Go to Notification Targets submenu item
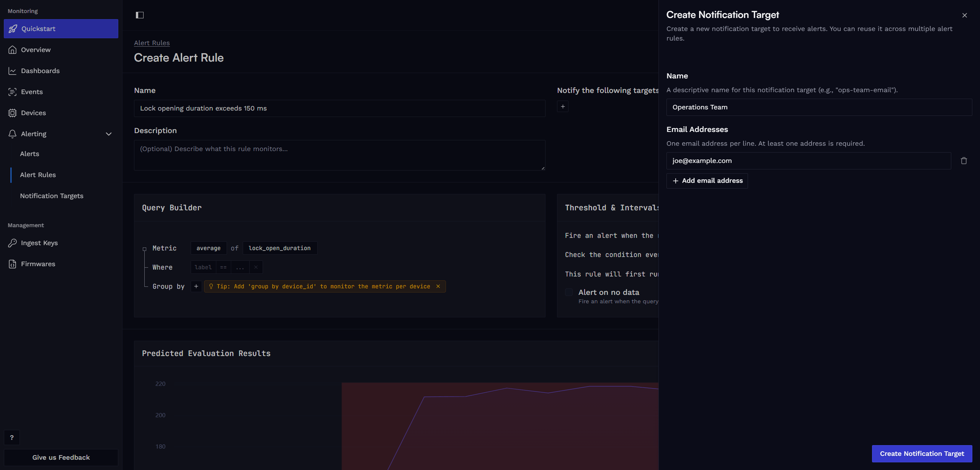Screen dimensions: 980x470 pyautogui.click(x=52, y=196)
